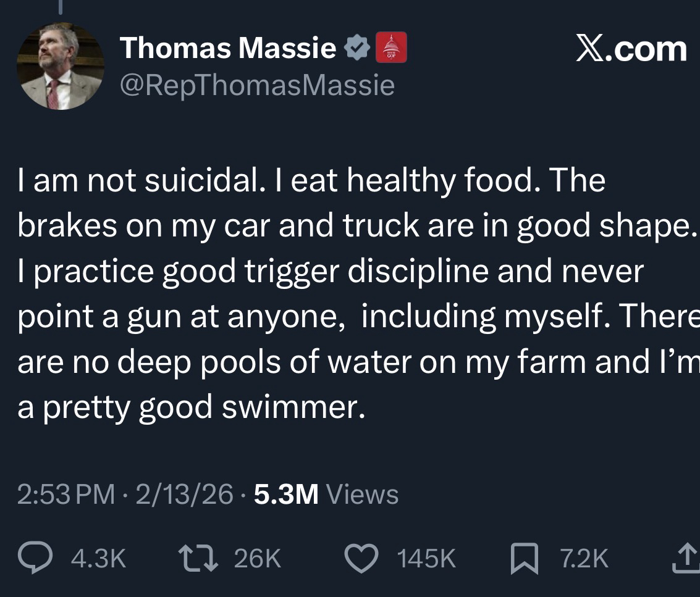Viewport: 700px width, 597px height.
Task: Click the X.com logo text
Action: click(x=630, y=49)
